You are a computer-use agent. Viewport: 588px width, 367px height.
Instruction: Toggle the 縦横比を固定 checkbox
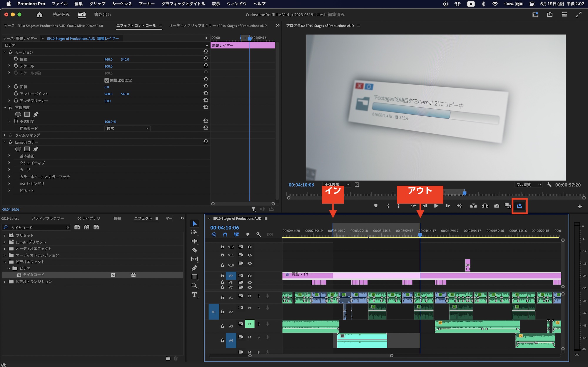coord(107,80)
